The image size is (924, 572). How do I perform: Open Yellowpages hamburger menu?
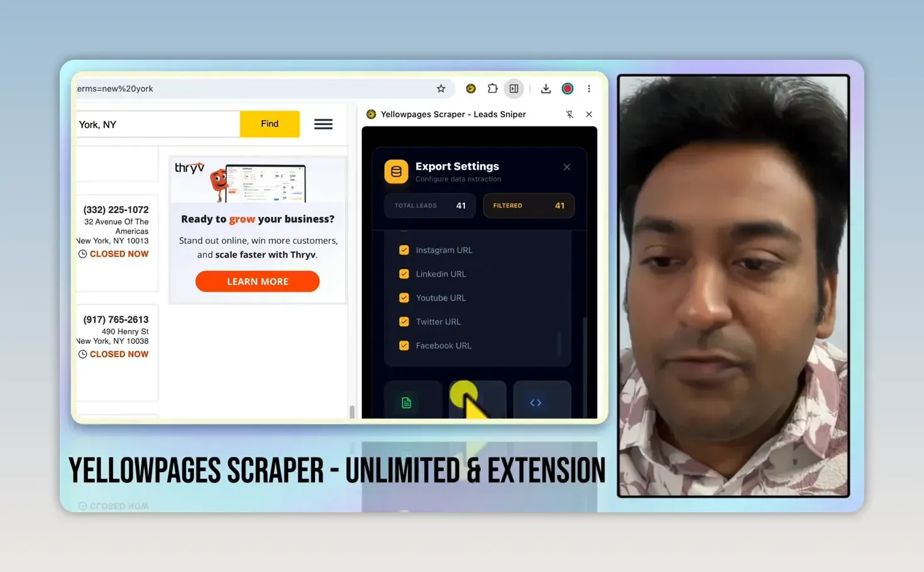324,124
